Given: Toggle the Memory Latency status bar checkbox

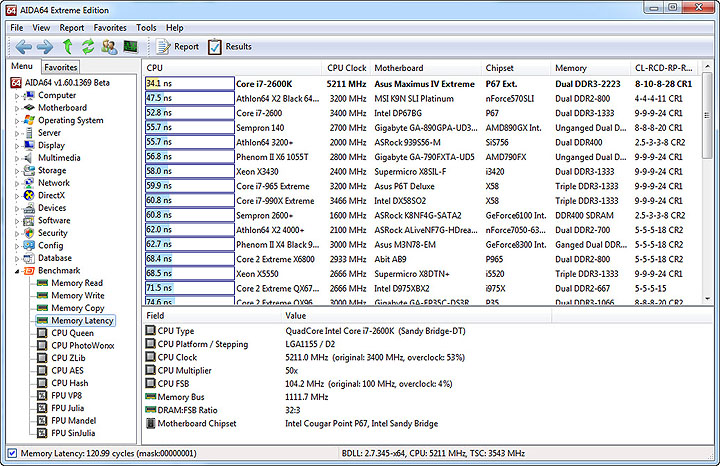Looking at the screenshot, I should (12, 453).
